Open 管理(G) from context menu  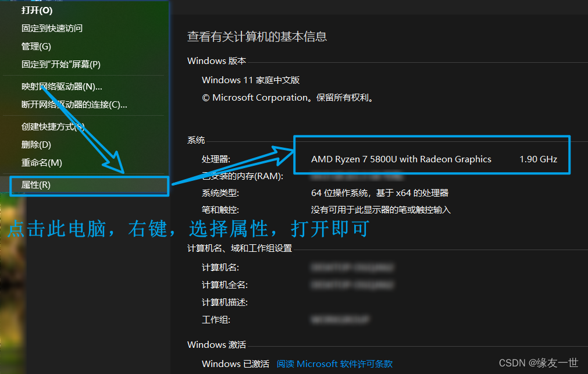coord(36,46)
